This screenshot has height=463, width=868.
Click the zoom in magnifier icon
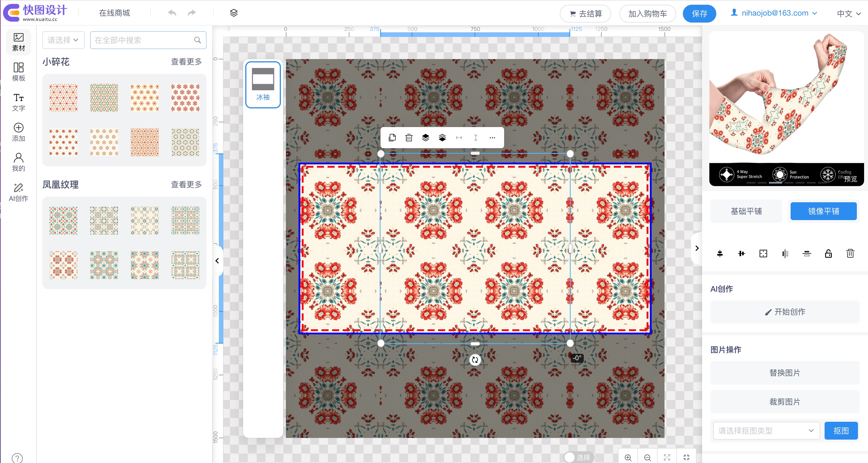pyautogui.click(x=628, y=457)
